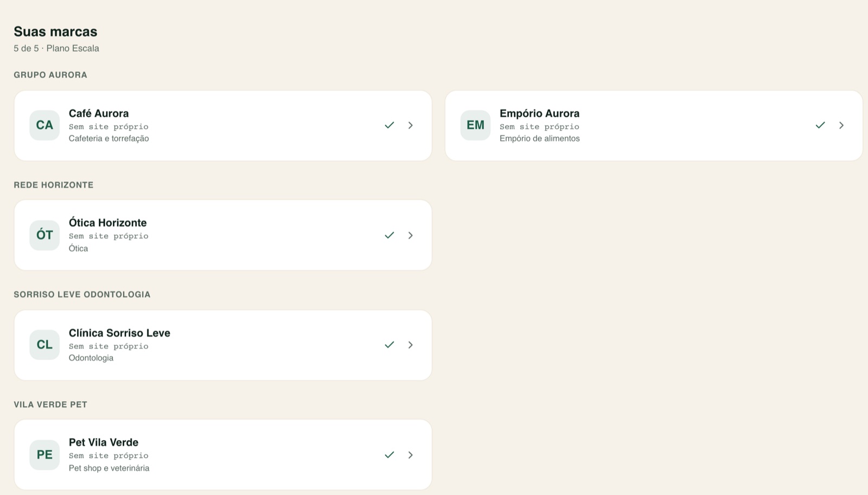Click the SORRISO LEVE ODONTOLOGIA group heading
The image size is (868, 495).
coord(82,295)
